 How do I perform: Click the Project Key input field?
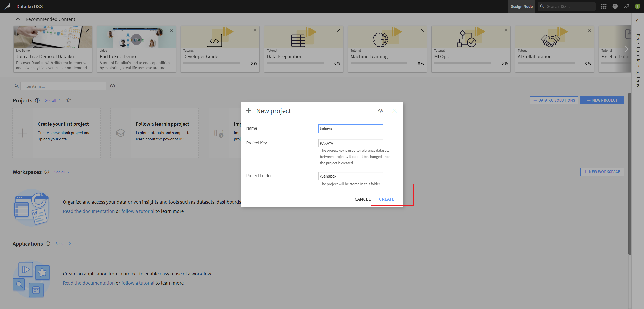(x=351, y=143)
